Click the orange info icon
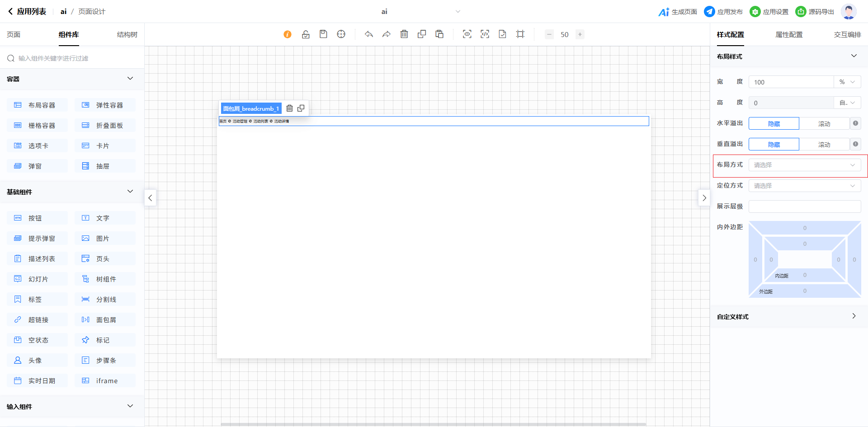 [x=288, y=34]
